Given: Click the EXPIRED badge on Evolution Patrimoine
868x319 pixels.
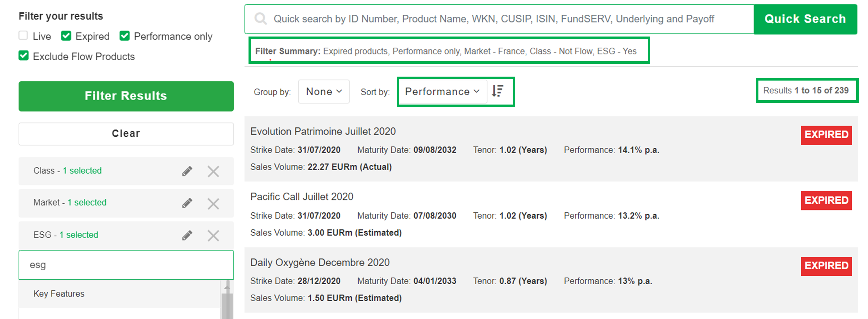Looking at the screenshot, I should tap(826, 135).
